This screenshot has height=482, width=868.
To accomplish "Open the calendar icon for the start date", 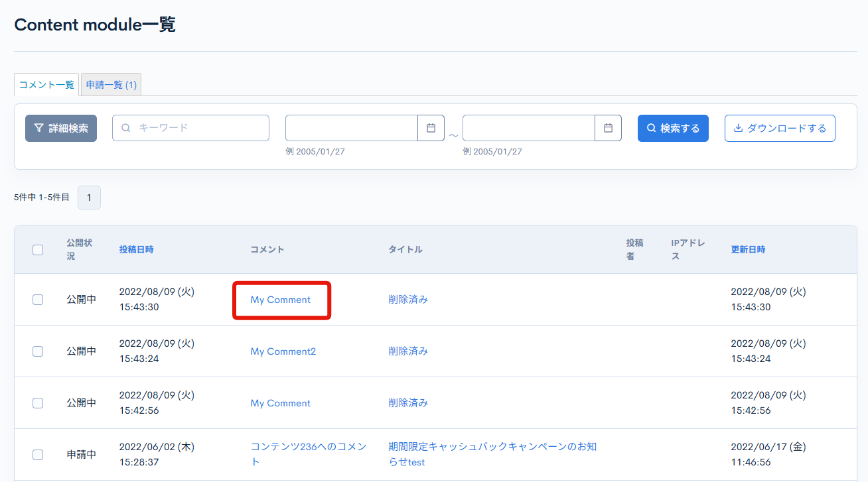I will click(x=431, y=127).
